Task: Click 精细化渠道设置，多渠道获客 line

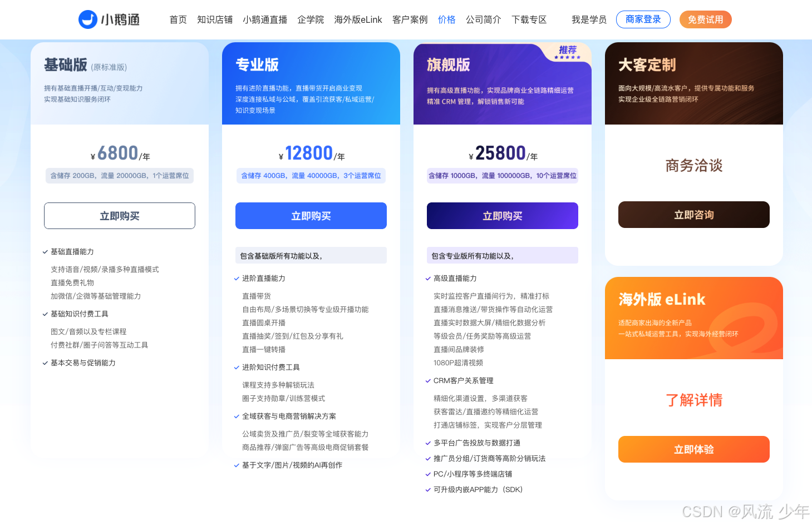Action: (480, 399)
